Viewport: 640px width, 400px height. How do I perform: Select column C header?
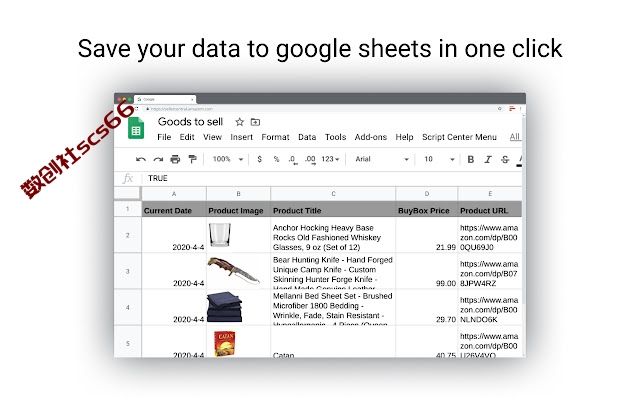[333, 194]
